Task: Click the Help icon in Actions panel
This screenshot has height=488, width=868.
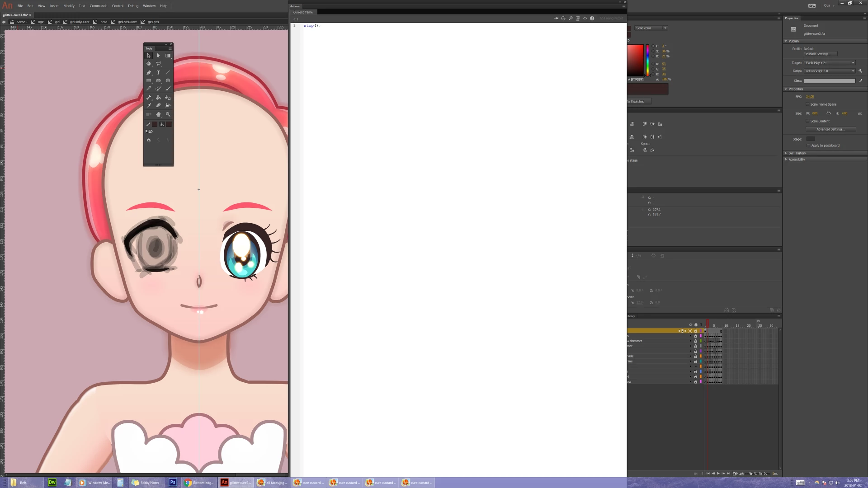Action: click(592, 19)
